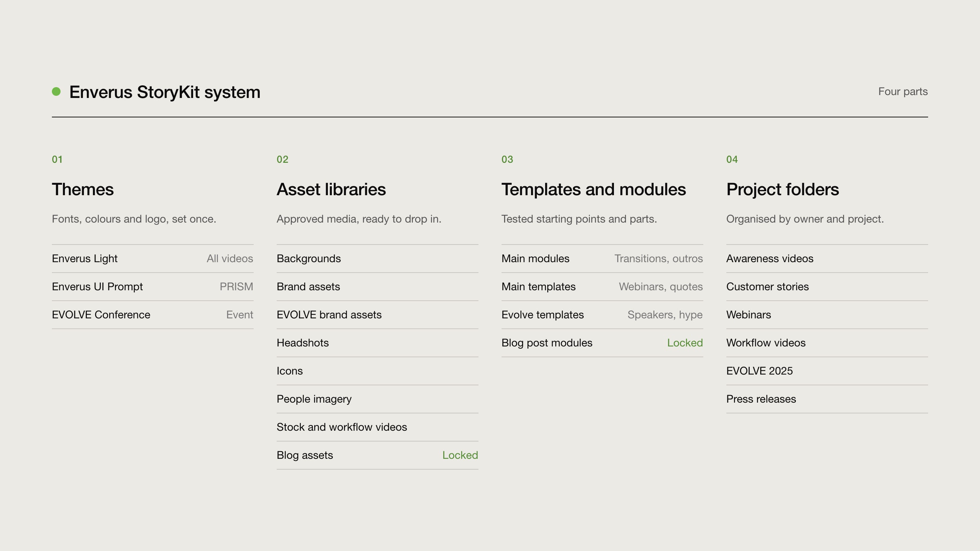Click the PRISM label
980x551 pixels.
coord(236,287)
